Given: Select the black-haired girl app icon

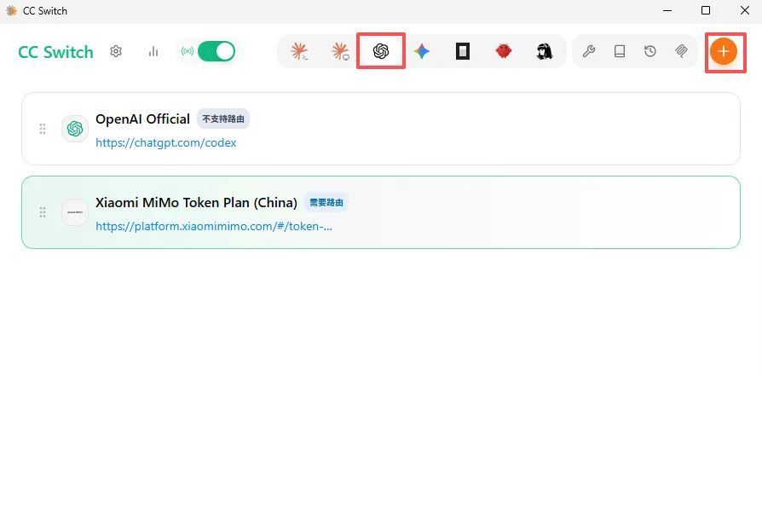Looking at the screenshot, I should (545, 51).
